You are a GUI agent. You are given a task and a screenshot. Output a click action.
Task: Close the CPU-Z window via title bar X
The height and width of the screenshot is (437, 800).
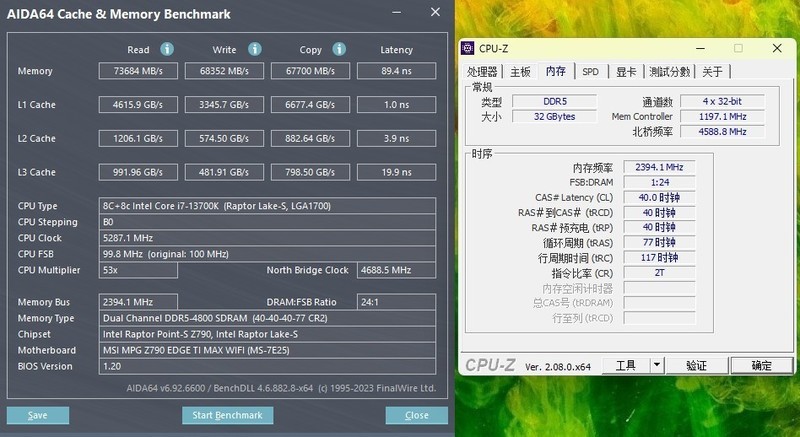pyautogui.click(x=777, y=48)
